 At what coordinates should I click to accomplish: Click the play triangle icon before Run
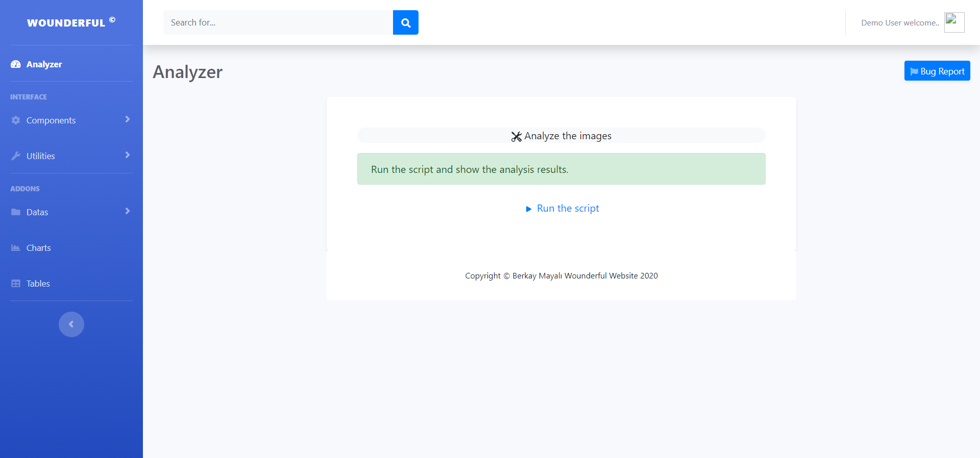click(529, 209)
